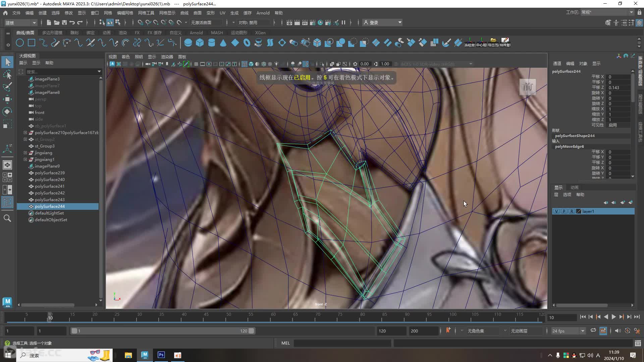Switch to XGen shelf tab
Screen dimensions: 644x362
[x=260, y=33]
